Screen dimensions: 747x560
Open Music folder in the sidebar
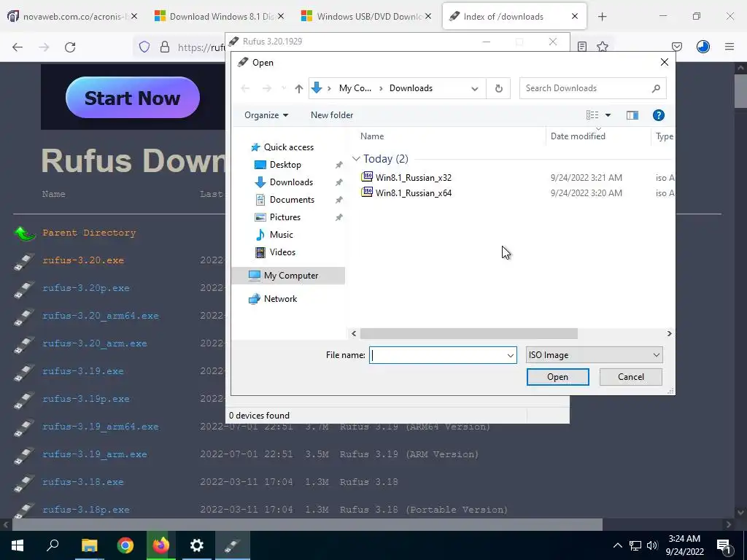[x=281, y=235]
